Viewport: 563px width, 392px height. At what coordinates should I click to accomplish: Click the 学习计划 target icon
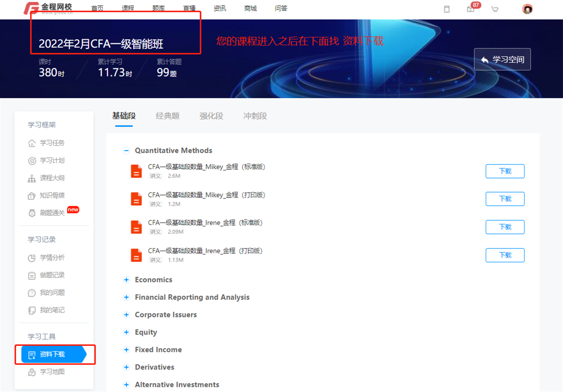point(32,161)
